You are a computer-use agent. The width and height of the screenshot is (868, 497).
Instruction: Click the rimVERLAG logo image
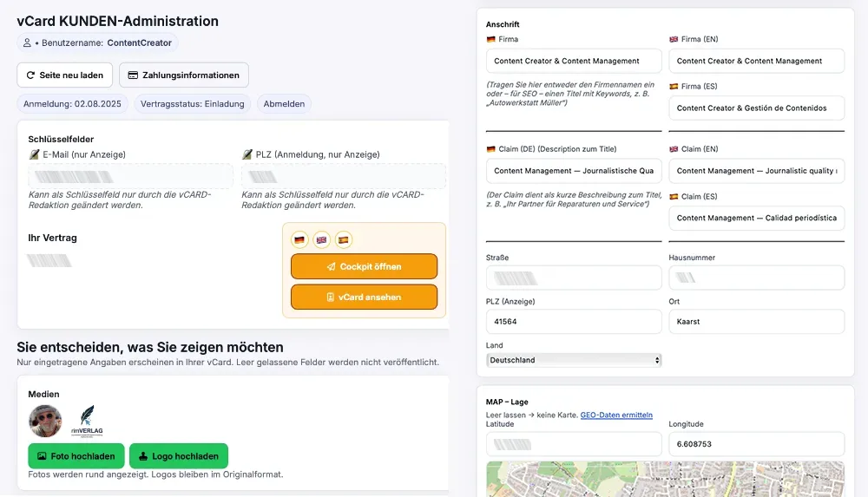pos(87,421)
